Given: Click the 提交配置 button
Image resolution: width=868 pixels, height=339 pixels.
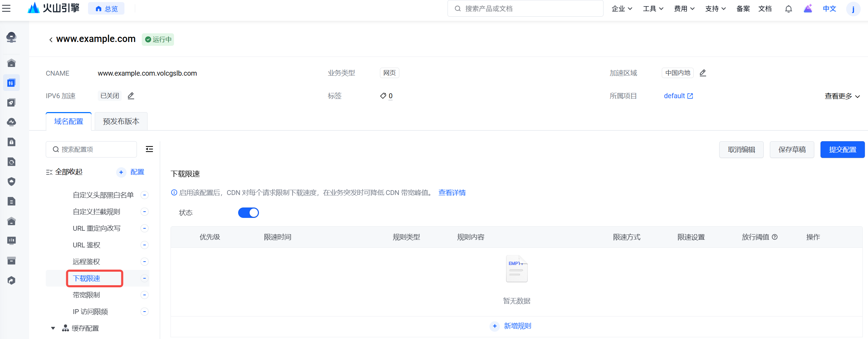Looking at the screenshot, I should click(x=842, y=150).
